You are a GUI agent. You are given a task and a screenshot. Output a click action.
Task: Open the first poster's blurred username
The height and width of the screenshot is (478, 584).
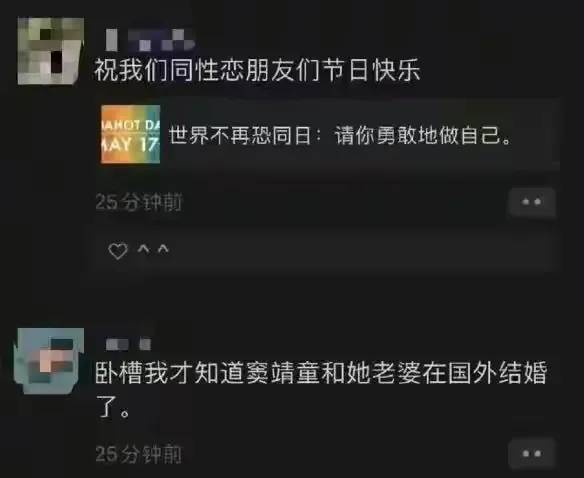(x=149, y=40)
